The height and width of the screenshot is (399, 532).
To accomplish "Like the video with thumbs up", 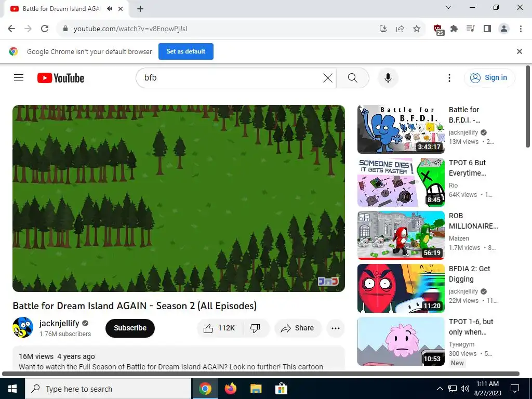I will click(220, 328).
